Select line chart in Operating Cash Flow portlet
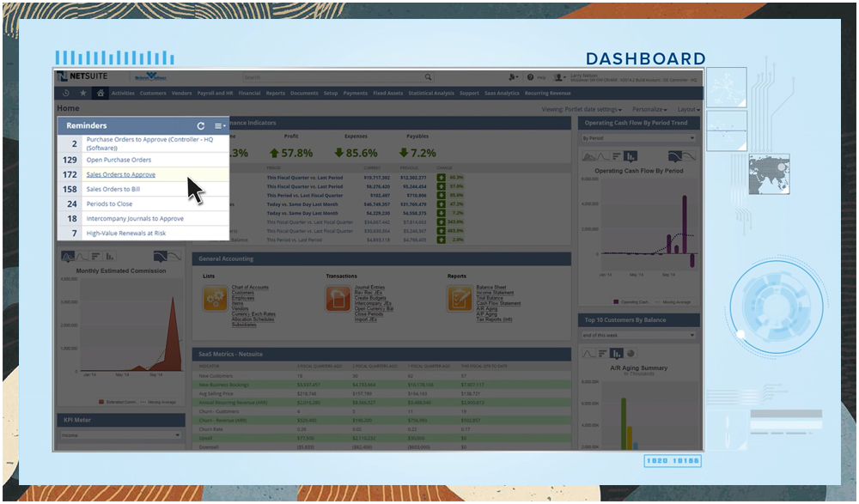The image size is (859, 504). click(603, 156)
